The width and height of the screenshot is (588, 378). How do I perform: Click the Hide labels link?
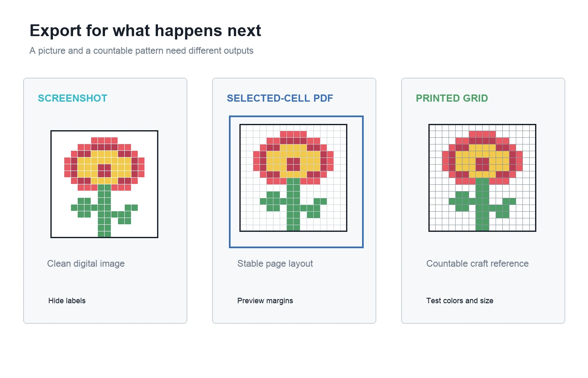(x=67, y=301)
